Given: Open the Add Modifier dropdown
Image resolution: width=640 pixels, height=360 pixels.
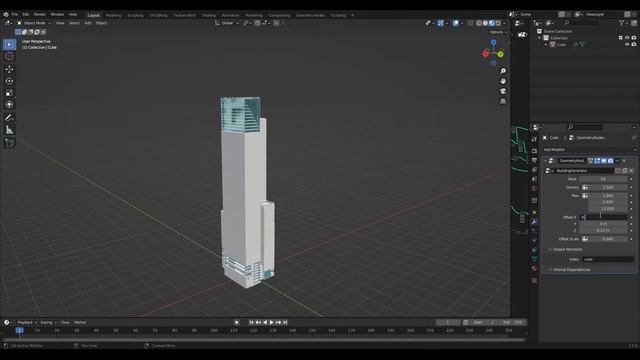Looking at the screenshot, I should tap(589, 150).
